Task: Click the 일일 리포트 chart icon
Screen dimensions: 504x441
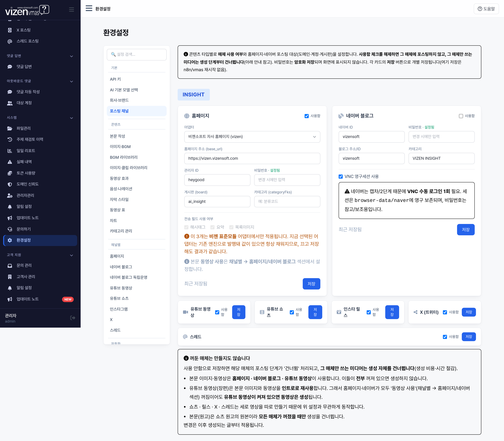Action: pyautogui.click(x=10, y=151)
